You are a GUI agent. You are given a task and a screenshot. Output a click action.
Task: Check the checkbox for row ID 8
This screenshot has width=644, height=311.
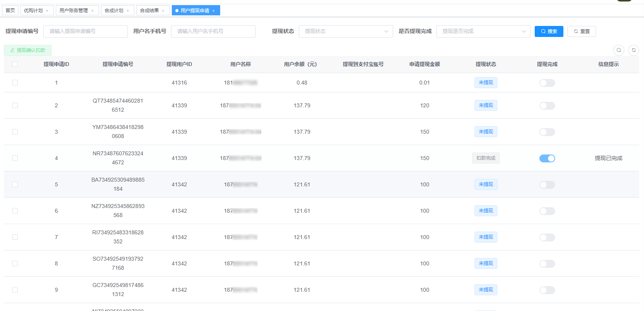(15, 263)
